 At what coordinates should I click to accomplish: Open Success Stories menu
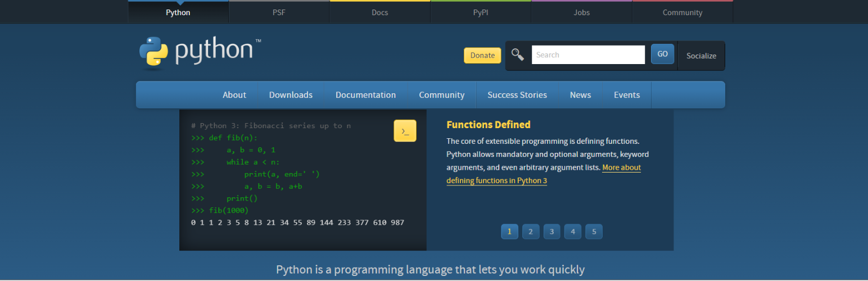[517, 95]
